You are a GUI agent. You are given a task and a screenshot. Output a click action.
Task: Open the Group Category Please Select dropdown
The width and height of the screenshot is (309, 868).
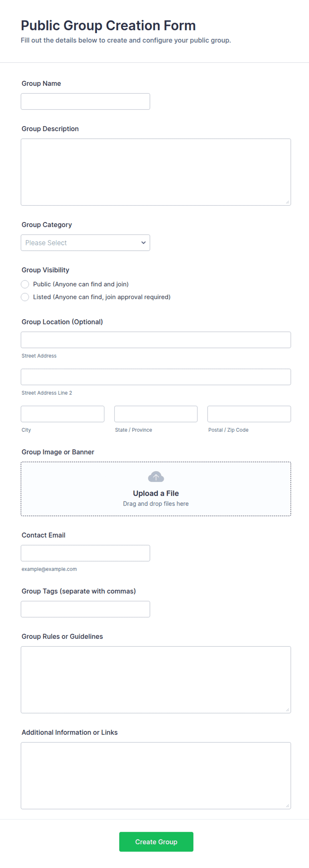(85, 243)
